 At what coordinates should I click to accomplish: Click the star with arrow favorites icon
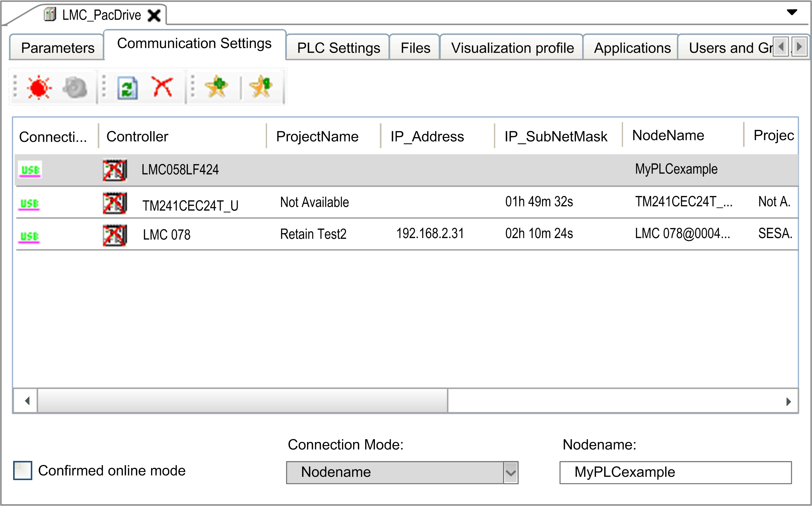[261, 86]
